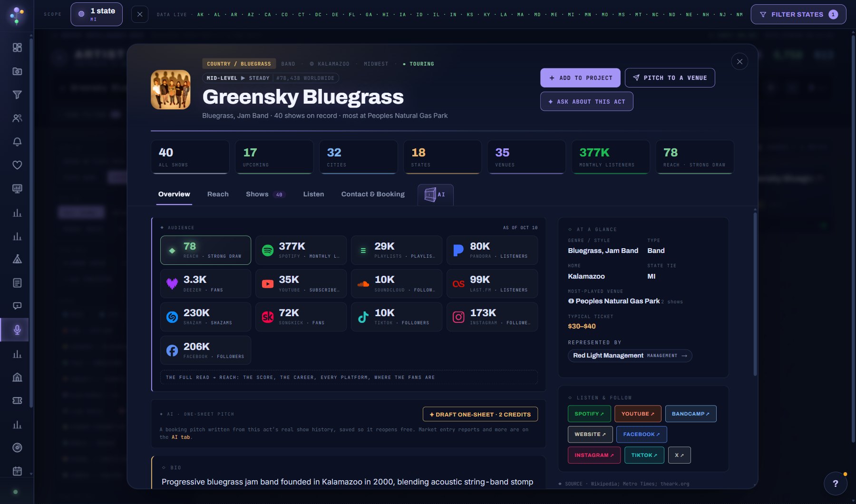
Task: Select the Shazam 230K card
Action: pyautogui.click(x=205, y=317)
